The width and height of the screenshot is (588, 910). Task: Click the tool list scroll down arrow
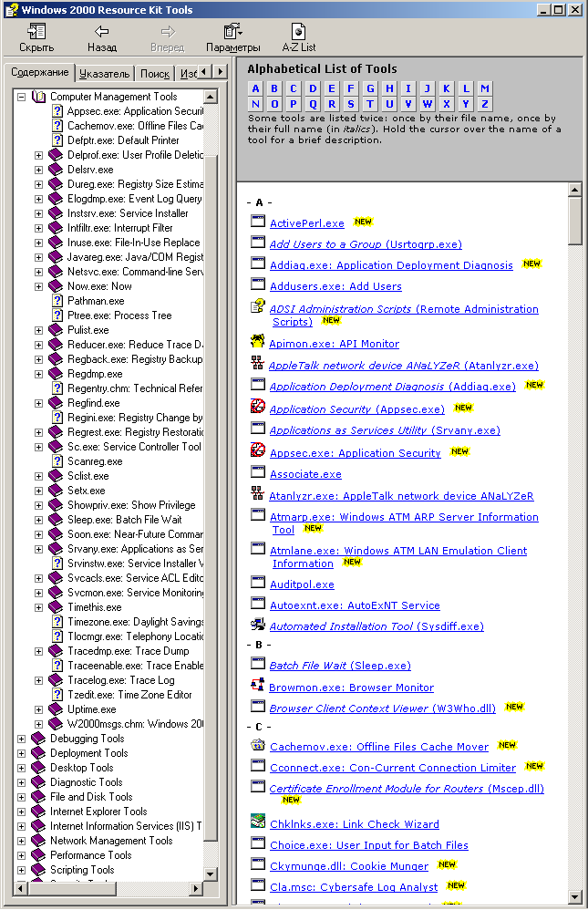(x=574, y=896)
